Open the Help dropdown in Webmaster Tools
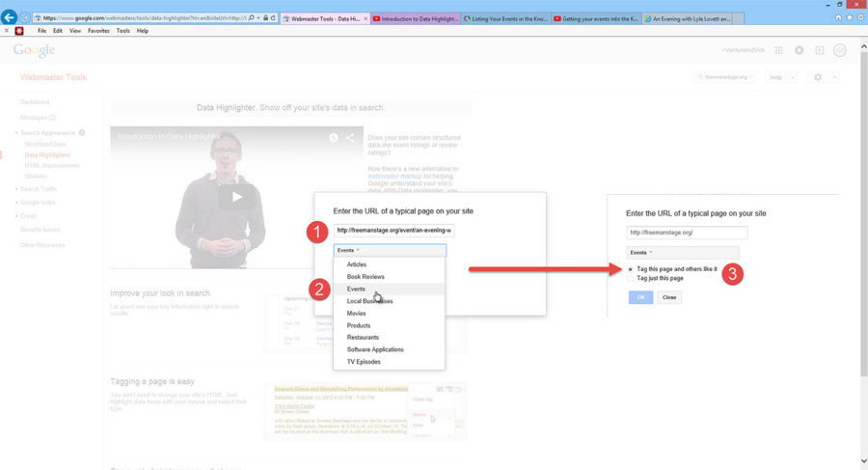Image resolution: width=868 pixels, height=470 pixels. point(781,77)
